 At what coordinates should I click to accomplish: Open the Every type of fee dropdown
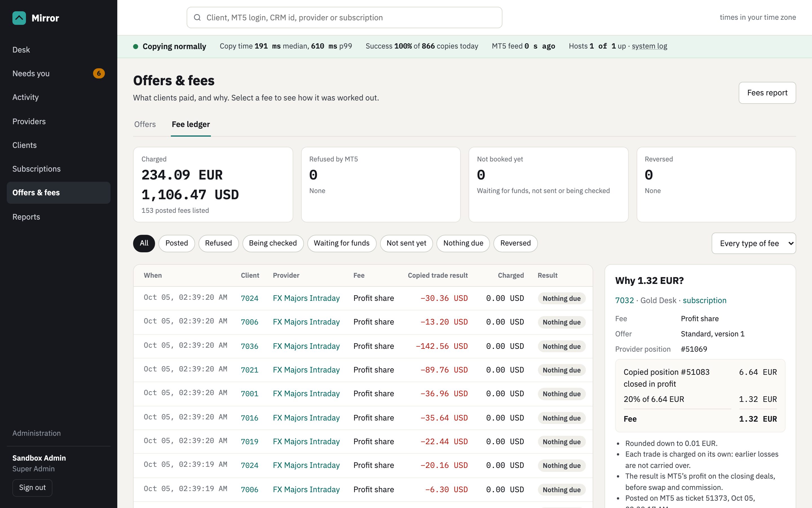click(x=754, y=243)
